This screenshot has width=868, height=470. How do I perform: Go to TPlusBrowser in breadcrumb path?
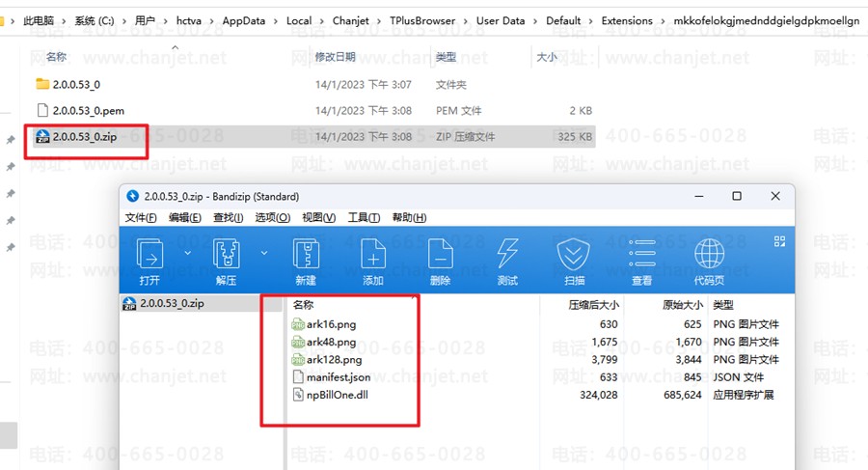click(422, 20)
